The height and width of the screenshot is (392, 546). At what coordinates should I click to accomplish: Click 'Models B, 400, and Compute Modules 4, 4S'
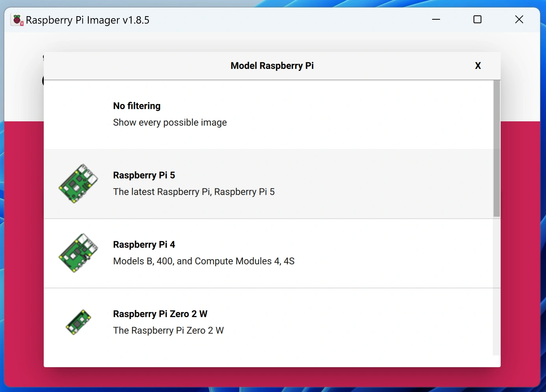pos(204,261)
